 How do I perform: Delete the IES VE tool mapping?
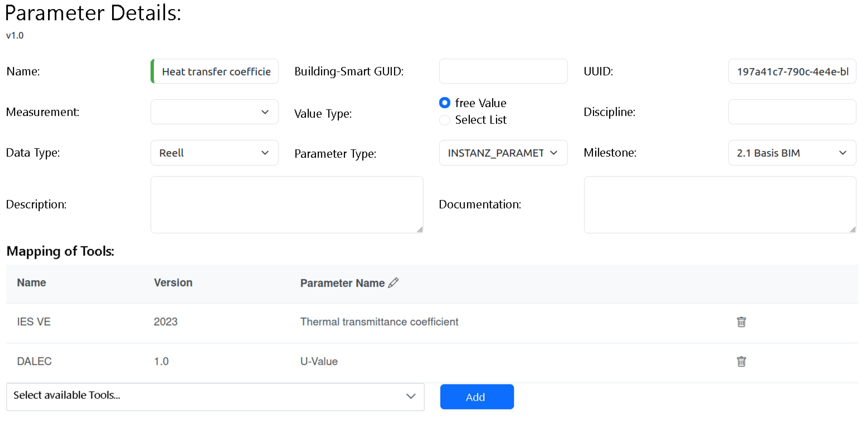click(741, 322)
